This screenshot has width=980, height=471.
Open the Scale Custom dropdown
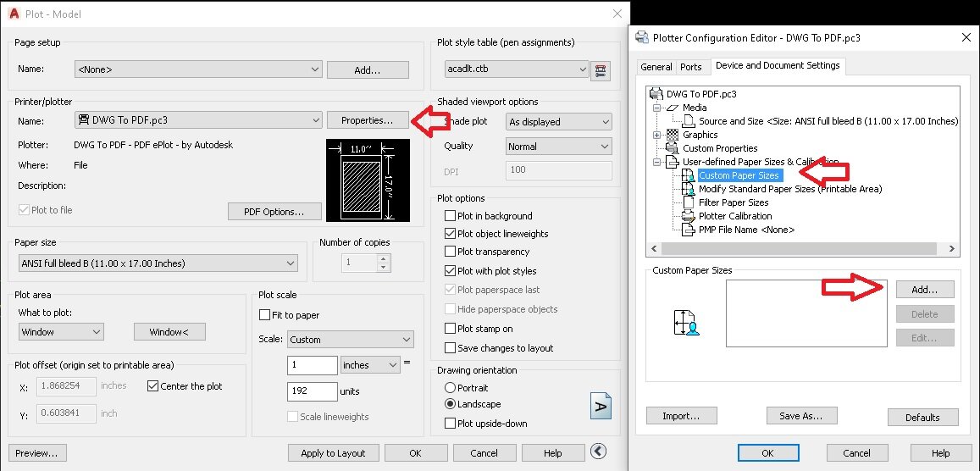(351, 340)
